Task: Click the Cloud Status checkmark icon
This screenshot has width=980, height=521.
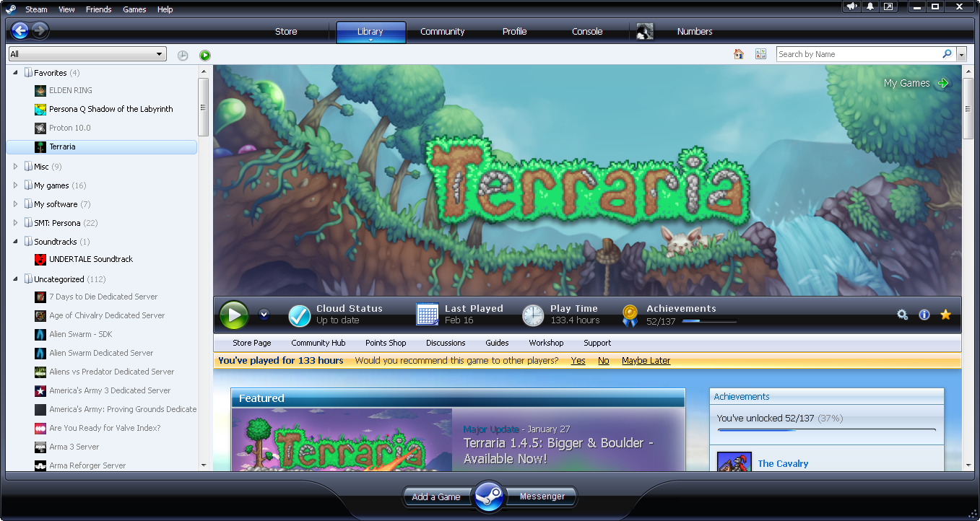Action: point(300,315)
